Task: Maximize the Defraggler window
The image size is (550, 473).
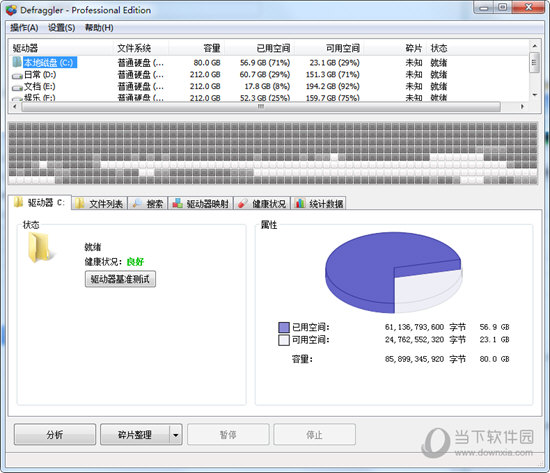Action: point(503,8)
